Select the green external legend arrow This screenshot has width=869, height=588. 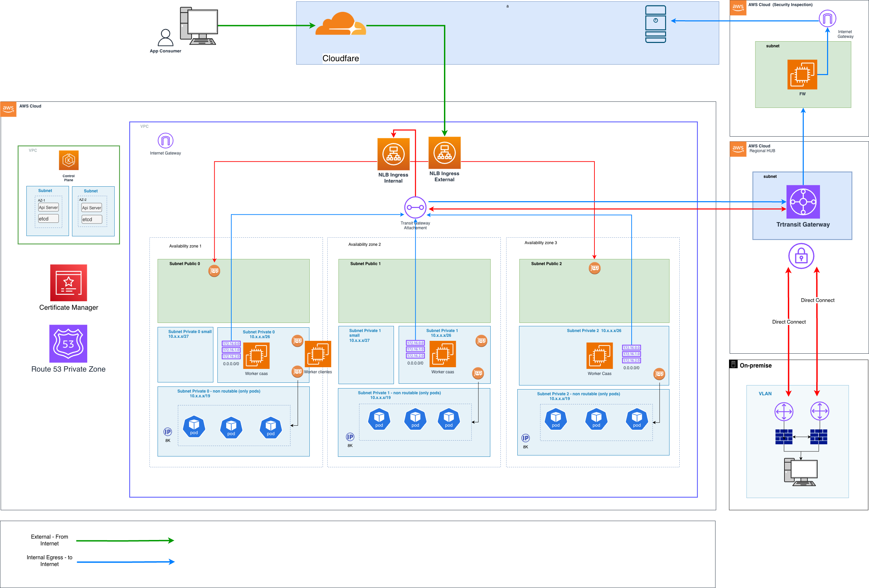[125, 541]
